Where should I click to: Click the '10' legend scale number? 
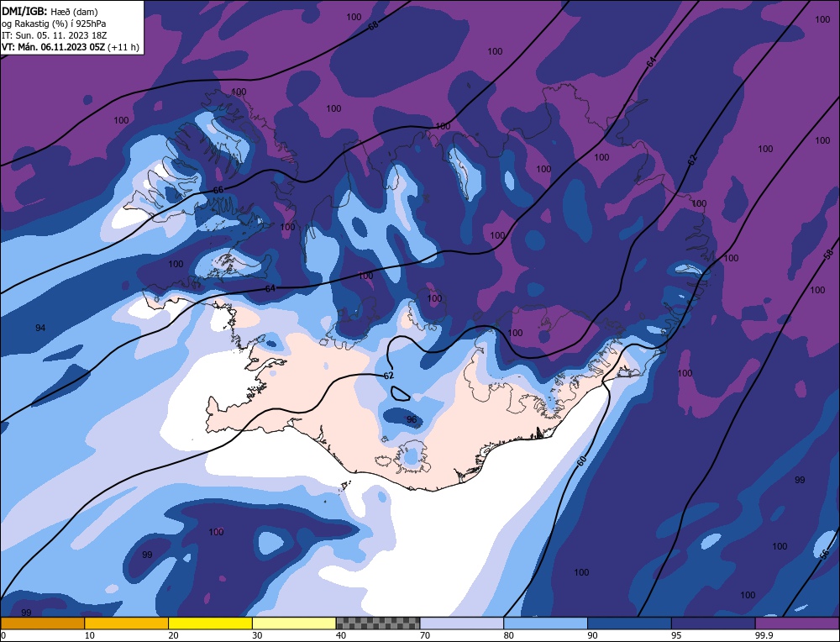90,635
